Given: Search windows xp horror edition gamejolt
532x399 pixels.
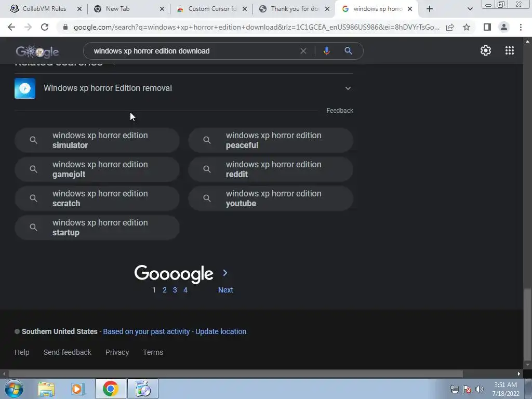Looking at the screenshot, I should pos(97,169).
